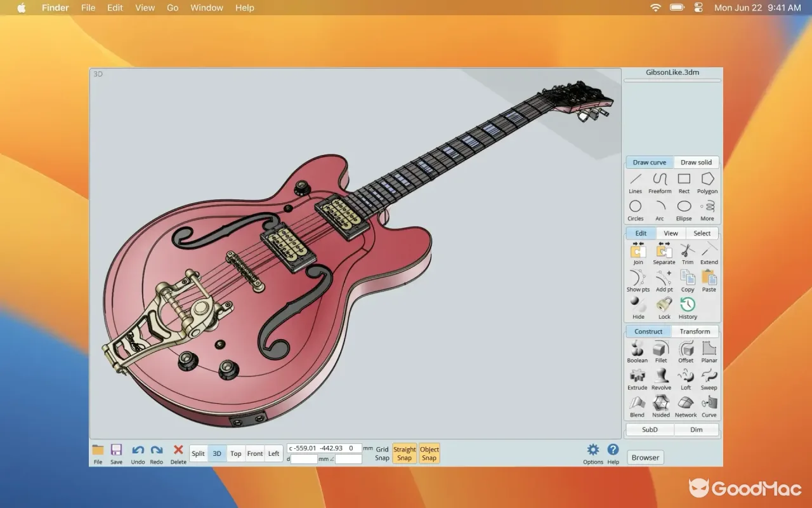Select the Nsided tool
812x508 pixels.
[661, 406]
